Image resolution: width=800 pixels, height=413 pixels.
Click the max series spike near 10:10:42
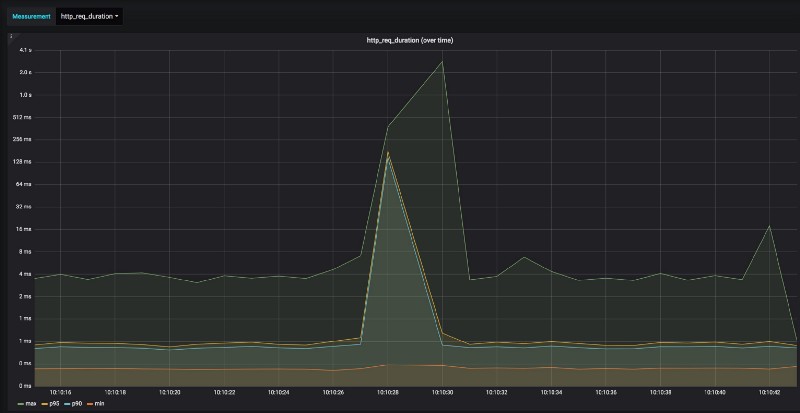(769, 226)
